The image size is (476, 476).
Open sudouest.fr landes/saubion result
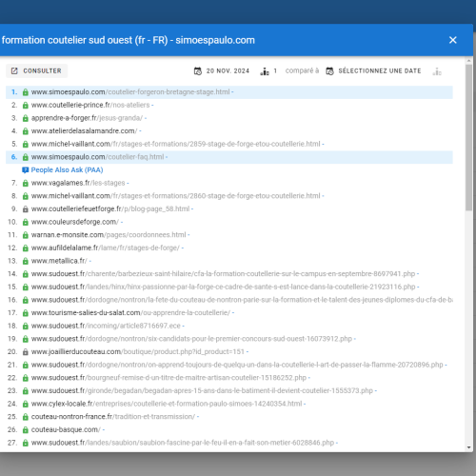coord(183,443)
